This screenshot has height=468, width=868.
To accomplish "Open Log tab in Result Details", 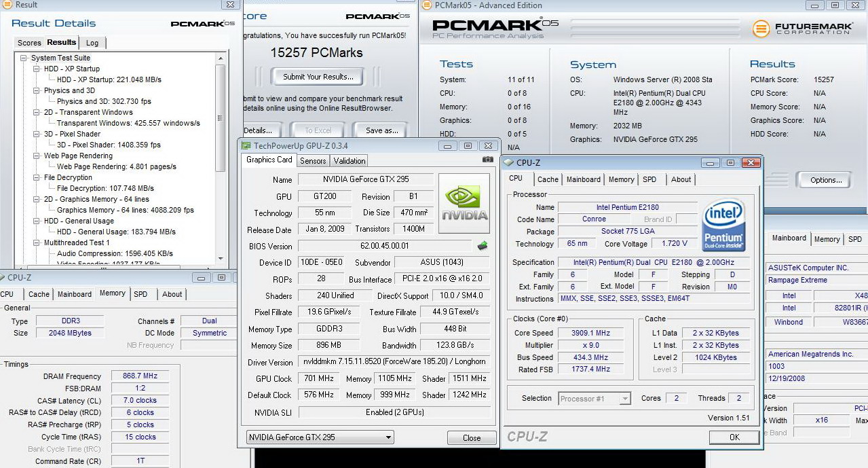I will click(92, 43).
